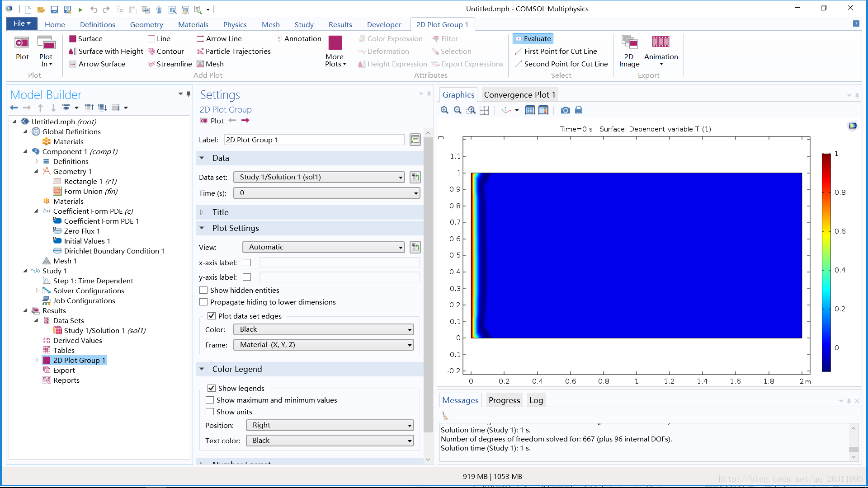The image size is (868, 488).
Task: Click the Label input field
Action: click(x=314, y=140)
